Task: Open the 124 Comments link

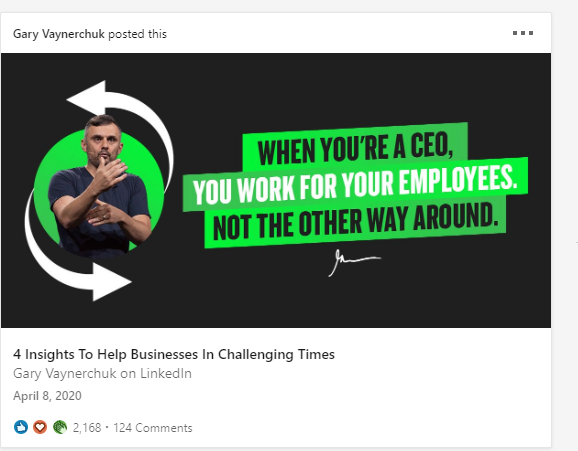Action: coord(153,428)
